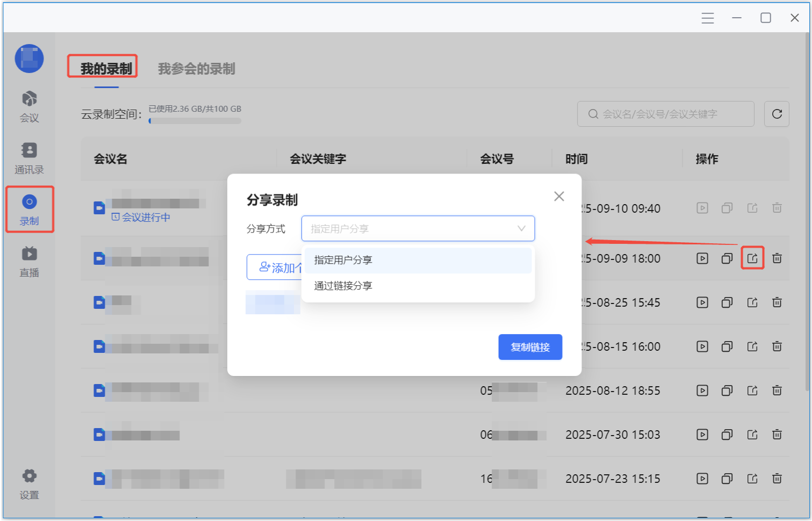Close the 分享录制 dialog
812x521 pixels.
tap(558, 197)
